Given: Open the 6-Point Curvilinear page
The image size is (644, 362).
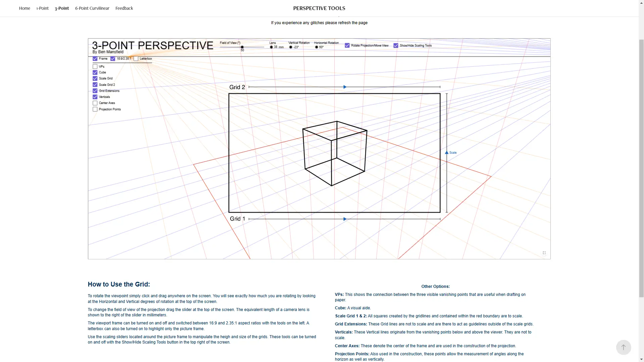Looking at the screenshot, I should 92,8.
